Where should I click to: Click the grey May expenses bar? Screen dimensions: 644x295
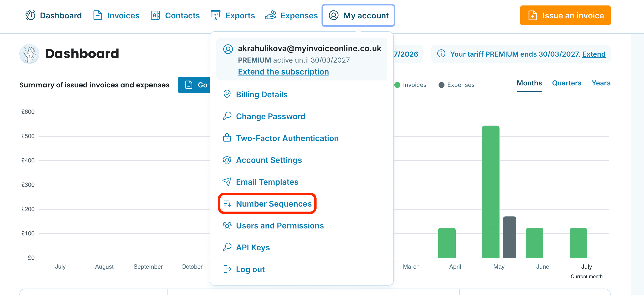[x=510, y=237]
